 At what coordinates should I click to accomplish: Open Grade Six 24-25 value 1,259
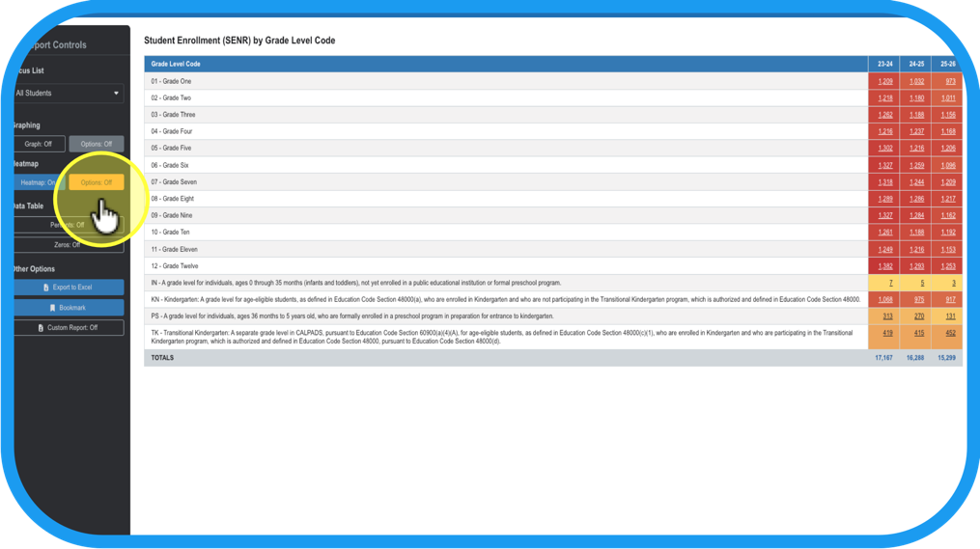pos(916,166)
